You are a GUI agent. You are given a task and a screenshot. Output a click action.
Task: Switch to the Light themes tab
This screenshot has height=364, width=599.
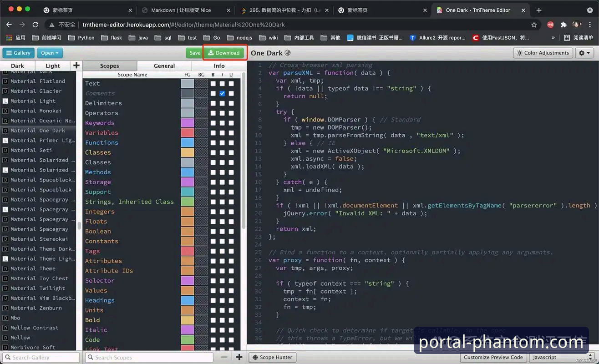tap(53, 66)
